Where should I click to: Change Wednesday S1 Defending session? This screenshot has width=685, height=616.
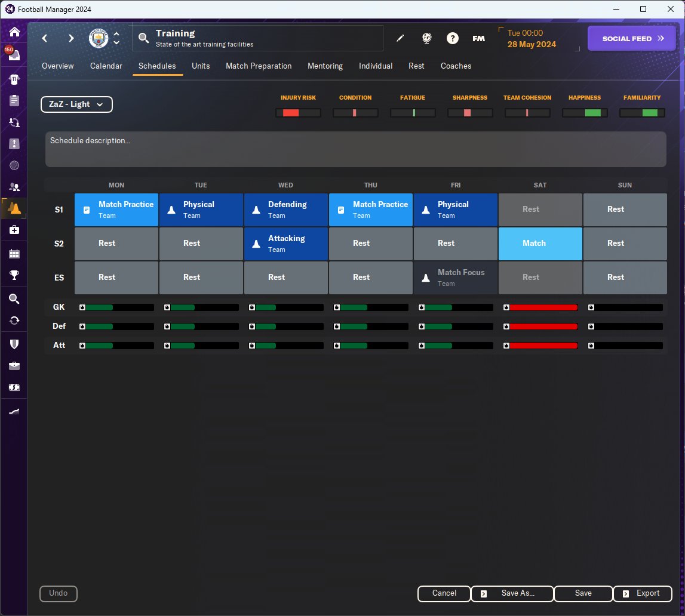click(285, 210)
